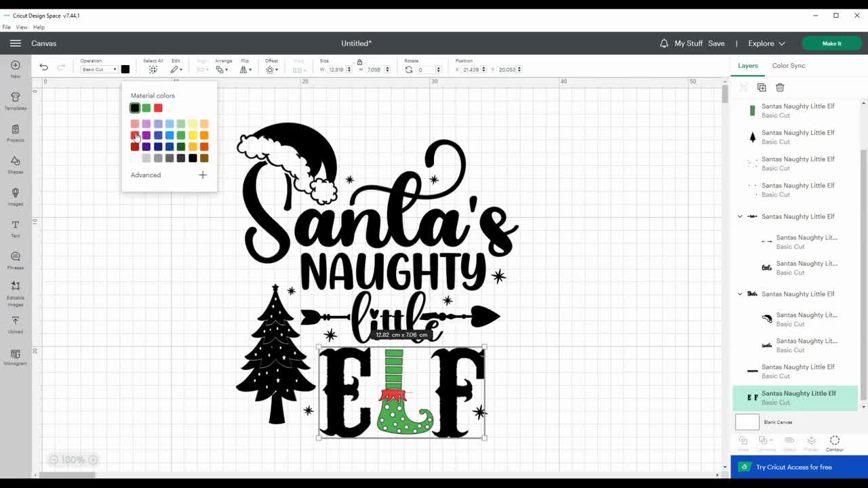
Task: Open the Phrases panel
Action: pos(15,257)
